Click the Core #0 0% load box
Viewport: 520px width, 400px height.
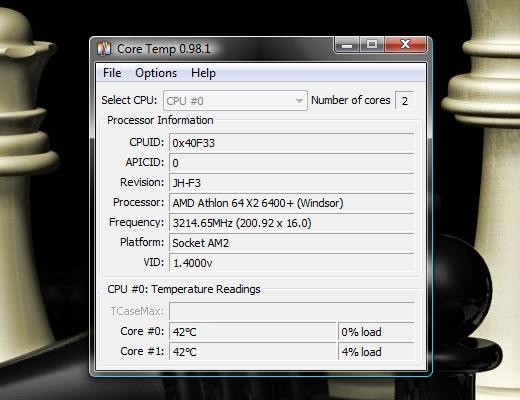click(376, 332)
